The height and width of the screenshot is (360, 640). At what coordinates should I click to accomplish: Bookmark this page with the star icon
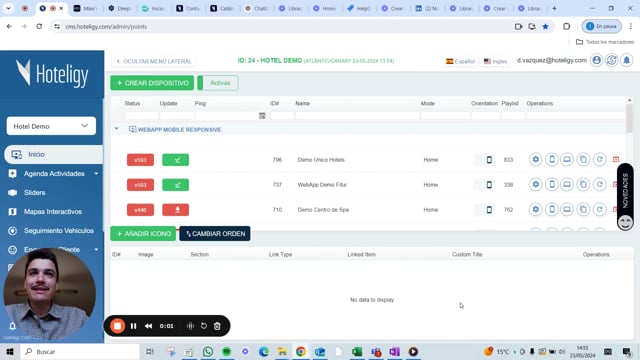(545, 27)
